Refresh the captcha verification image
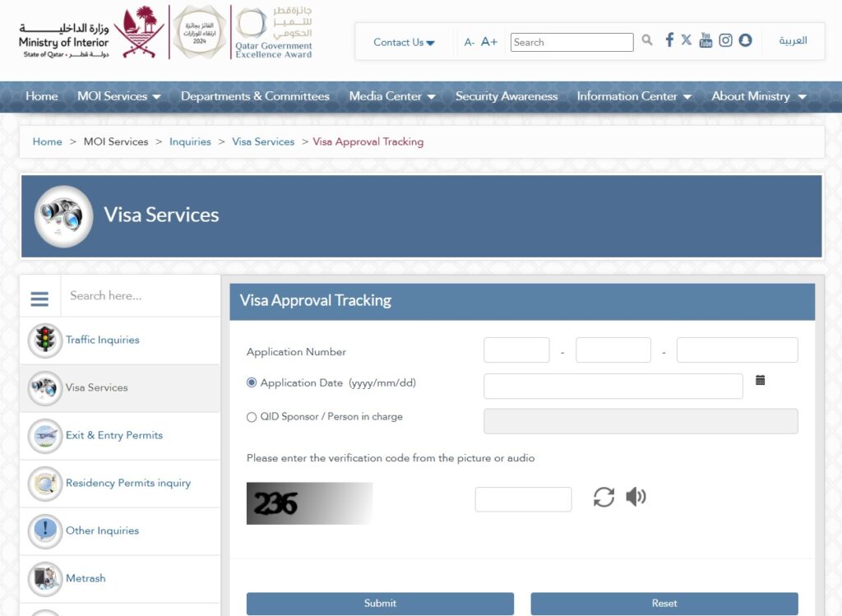842x616 pixels. pyautogui.click(x=604, y=498)
